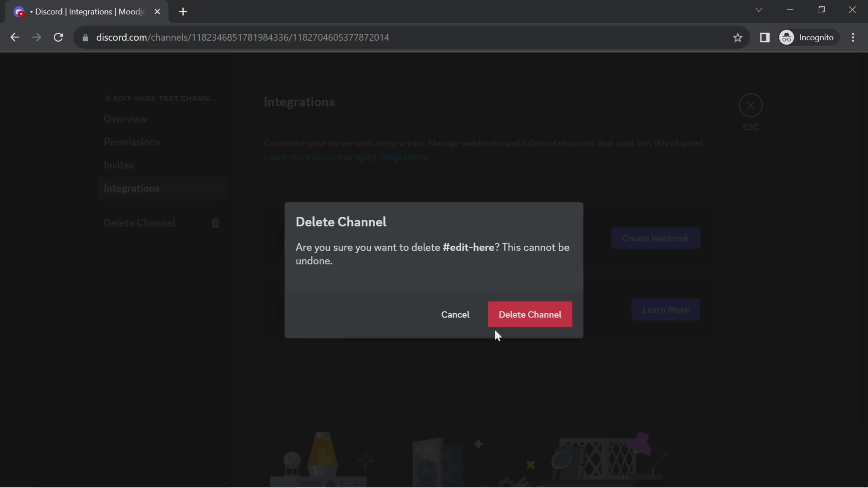Click the Create Webhook button
Image resolution: width=868 pixels, height=488 pixels.
(655, 238)
